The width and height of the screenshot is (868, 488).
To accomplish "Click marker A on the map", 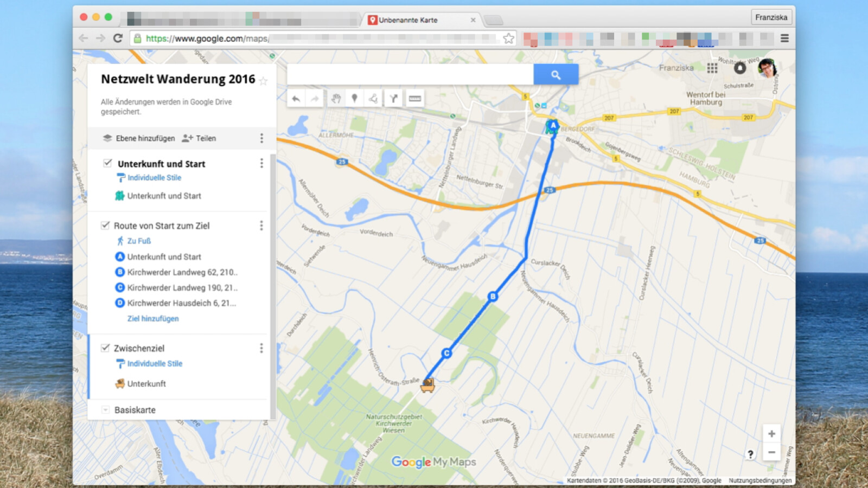I will pos(553,126).
